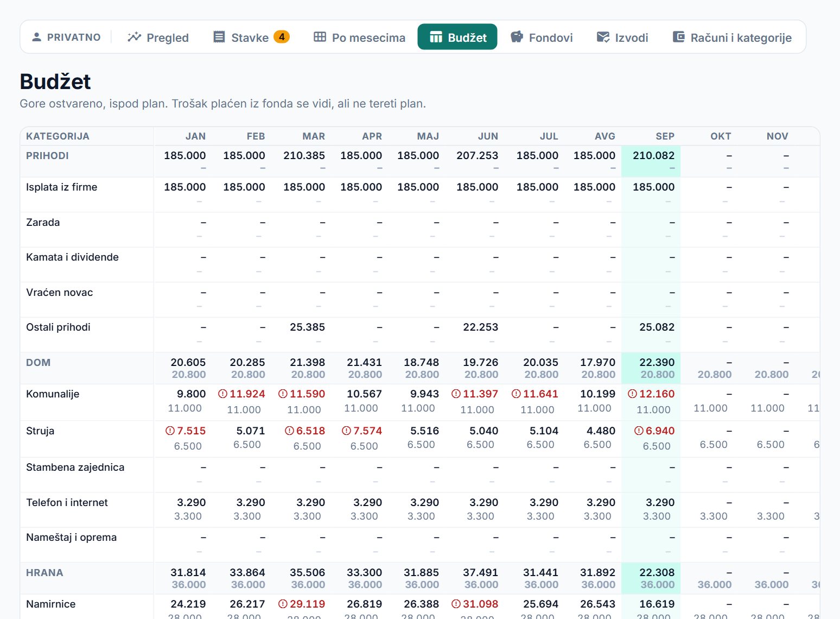This screenshot has width=840, height=619.
Task: Click the DOM group row label
Action: tap(38, 363)
